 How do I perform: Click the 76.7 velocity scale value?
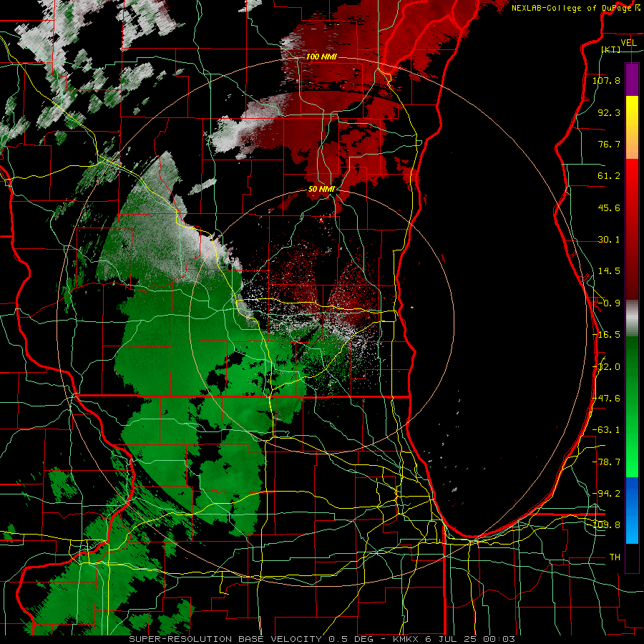point(609,144)
